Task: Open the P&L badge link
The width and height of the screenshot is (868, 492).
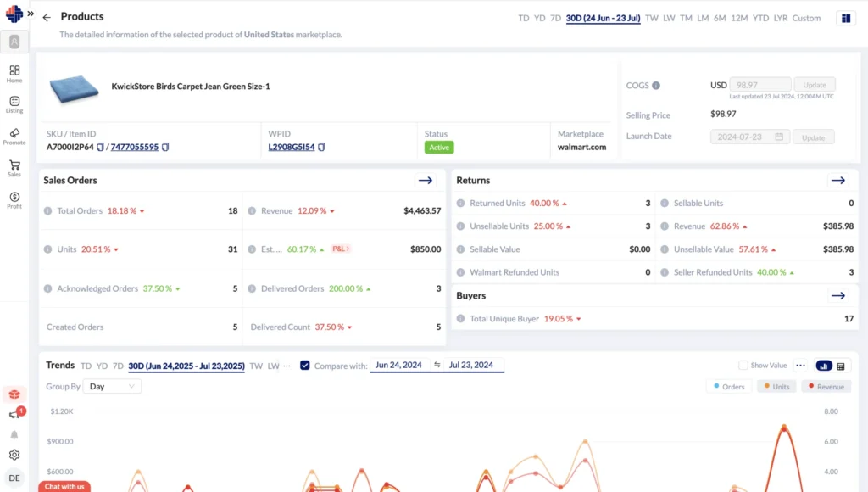Action: [x=341, y=249]
